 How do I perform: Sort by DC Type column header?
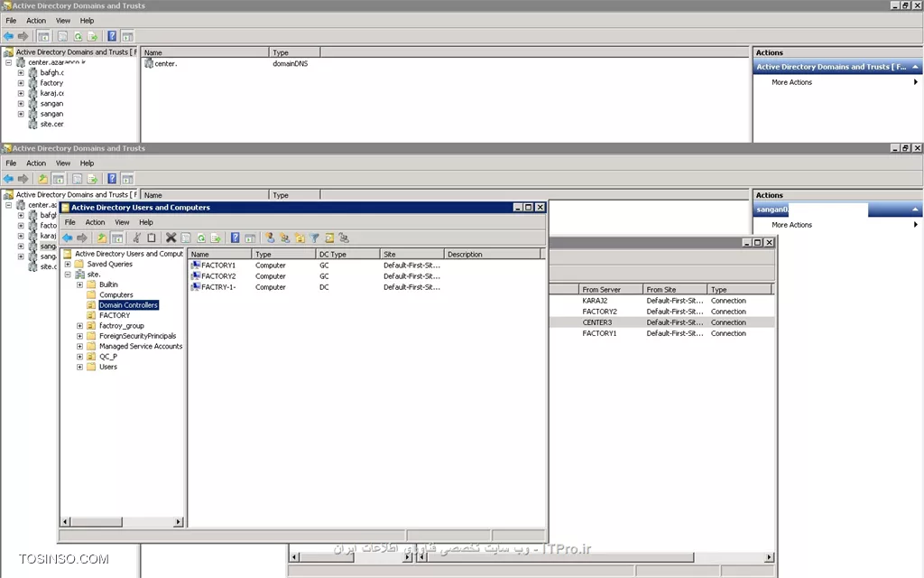(347, 254)
